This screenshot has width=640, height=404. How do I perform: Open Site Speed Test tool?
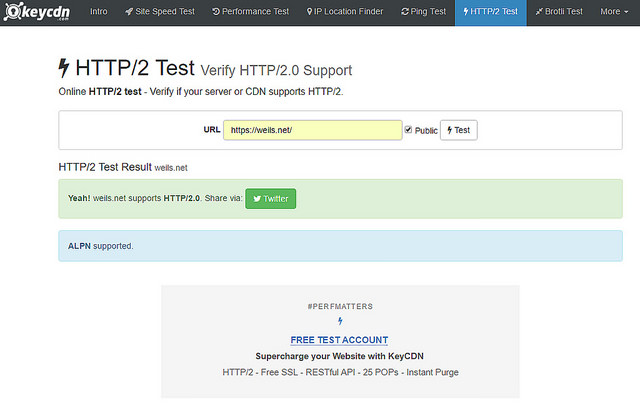coord(162,12)
